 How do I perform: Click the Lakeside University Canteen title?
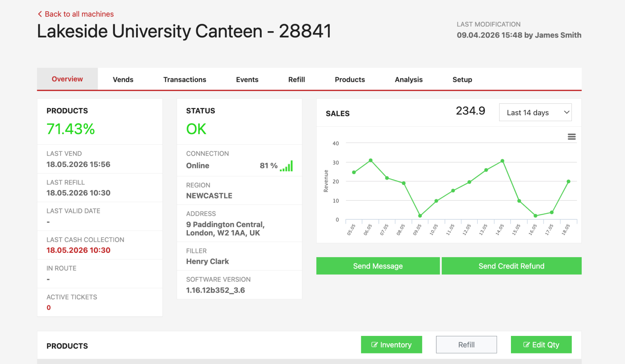184,31
